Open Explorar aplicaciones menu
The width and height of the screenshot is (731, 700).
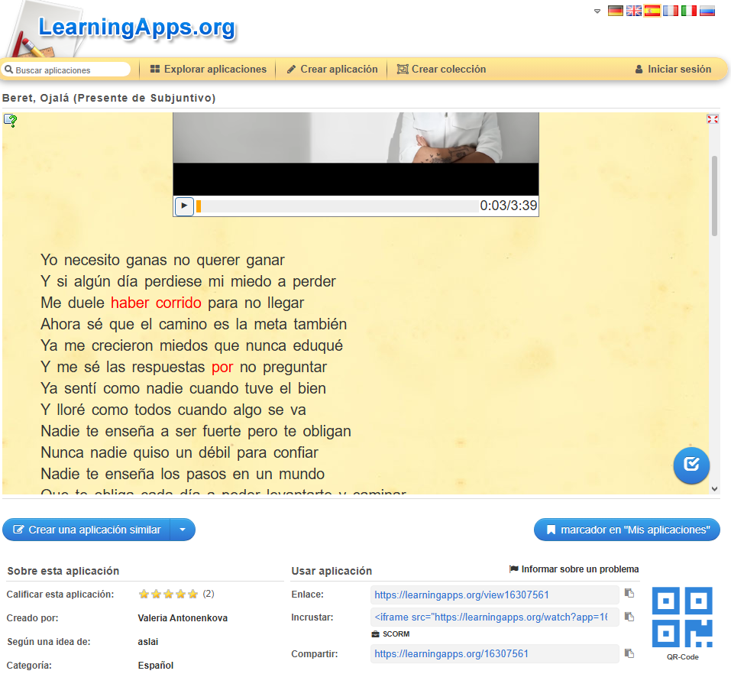pos(208,70)
